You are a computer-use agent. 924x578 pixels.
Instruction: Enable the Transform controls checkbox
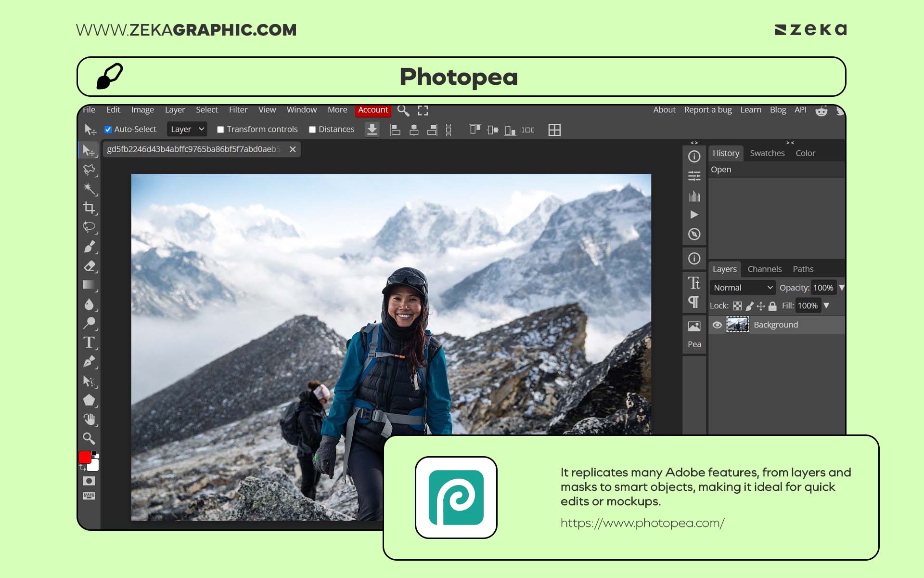coord(220,129)
